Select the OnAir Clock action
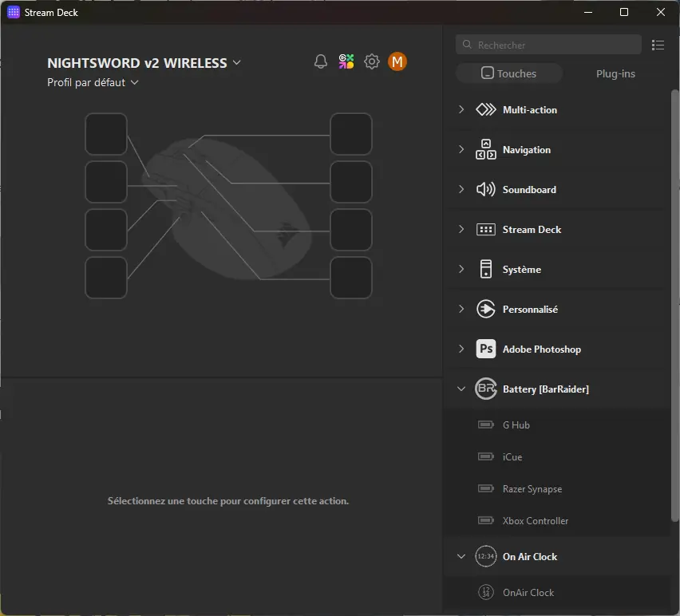Image resolution: width=680 pixels, height=616 pixels. pos(557,592)
